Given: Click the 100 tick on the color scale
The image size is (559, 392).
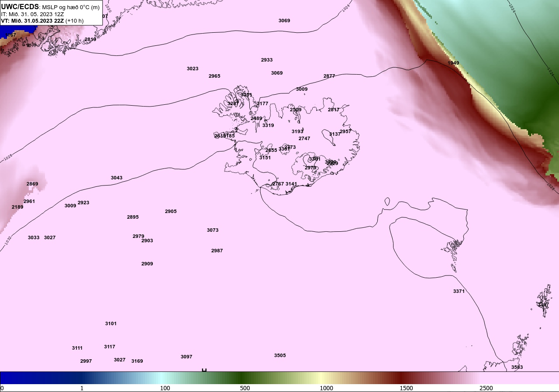Looking at the screenshot, I should (165, 388).
